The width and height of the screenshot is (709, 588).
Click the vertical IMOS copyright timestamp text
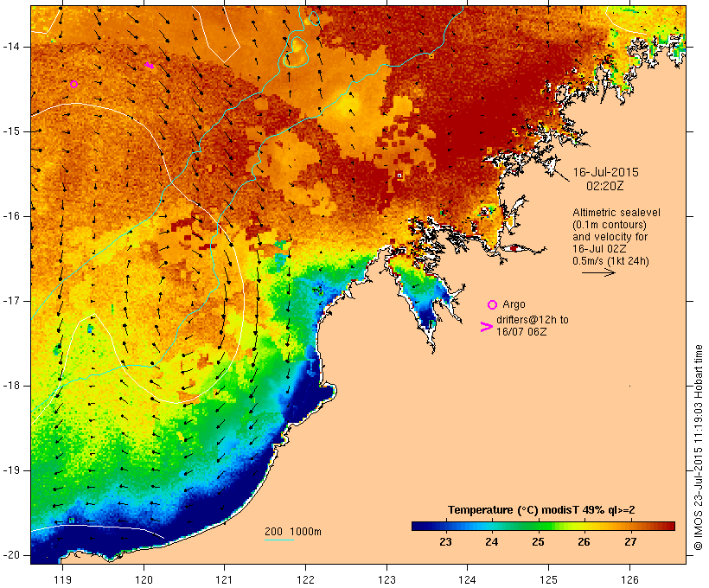[x=698, y=447]
